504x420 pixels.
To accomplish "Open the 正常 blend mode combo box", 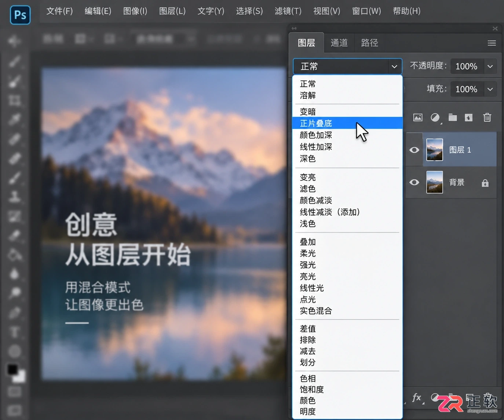I will (347, 66).
